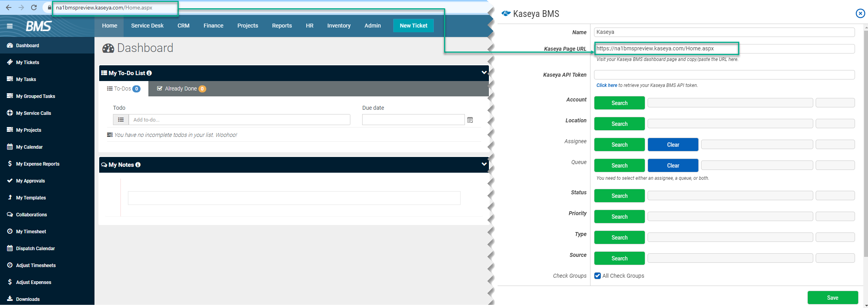Open the HR menu
Screen dimensions: 868x308
tap(310, 26)
